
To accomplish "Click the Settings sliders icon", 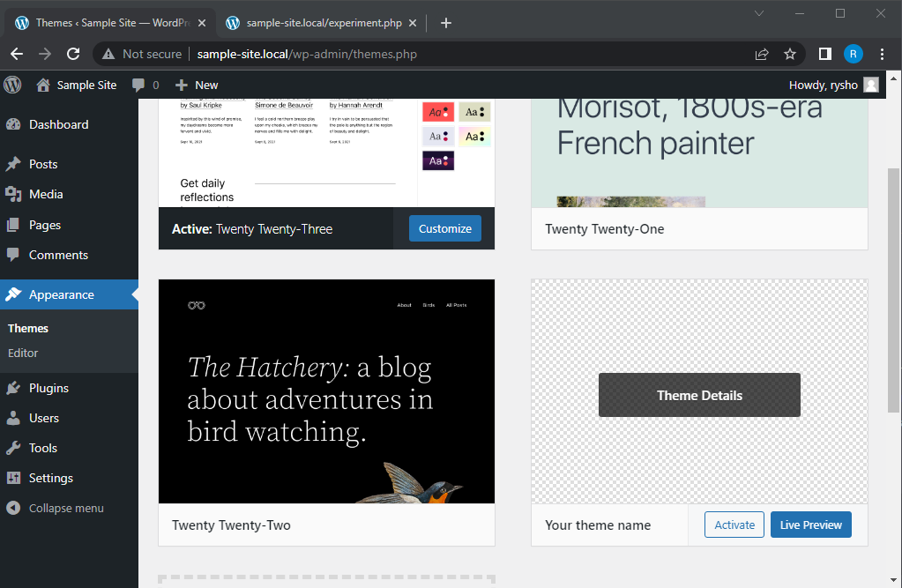I will 13,478.
